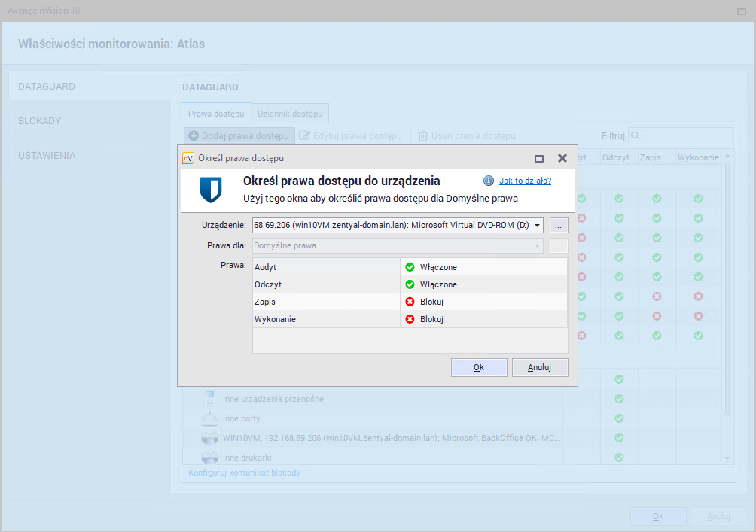Select BLOKADY in the left sidebar
The width and height of the screenshot is (756, 532).
[40, 121]
